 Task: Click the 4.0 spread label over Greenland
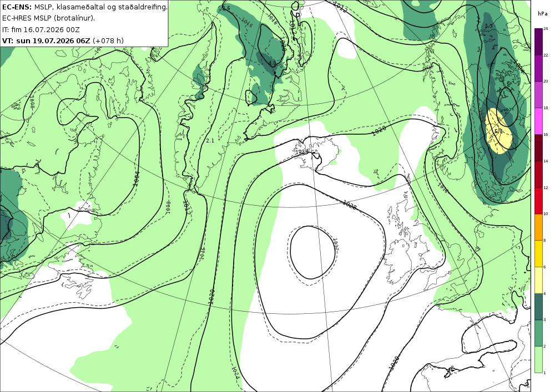pos(272,63)
